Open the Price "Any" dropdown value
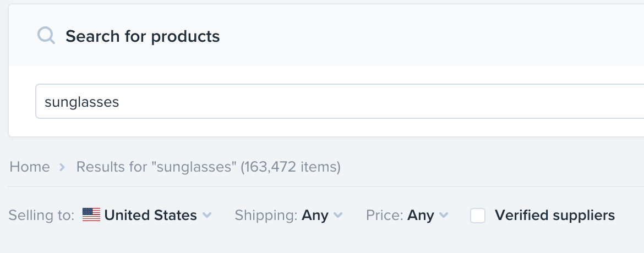Screen dimensions: 644x253 point(421,215)
